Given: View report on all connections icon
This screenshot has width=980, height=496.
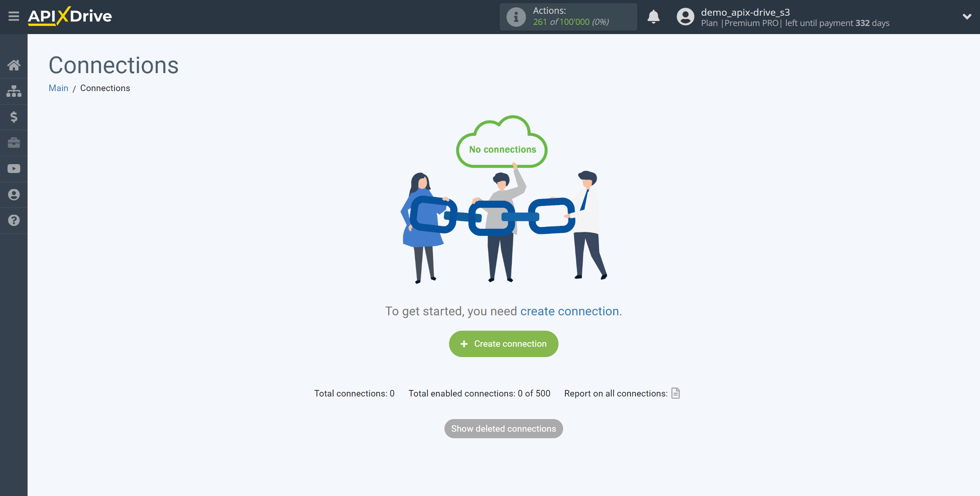Looking at the screenshot, I should (x=676, y=393).
